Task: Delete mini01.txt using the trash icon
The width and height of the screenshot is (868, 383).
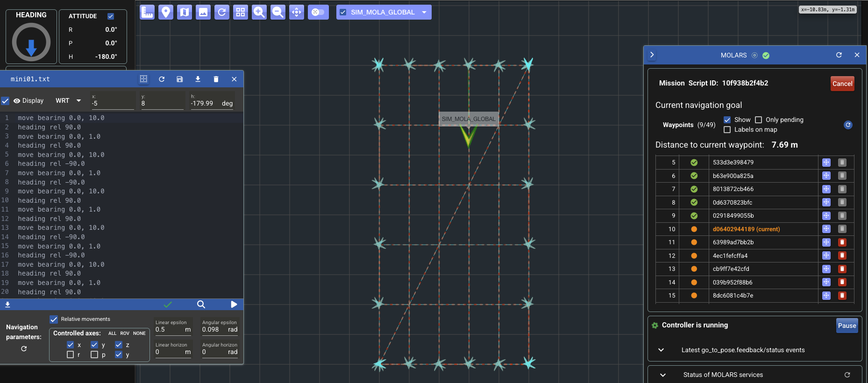Action: click(x=216, y=79)
